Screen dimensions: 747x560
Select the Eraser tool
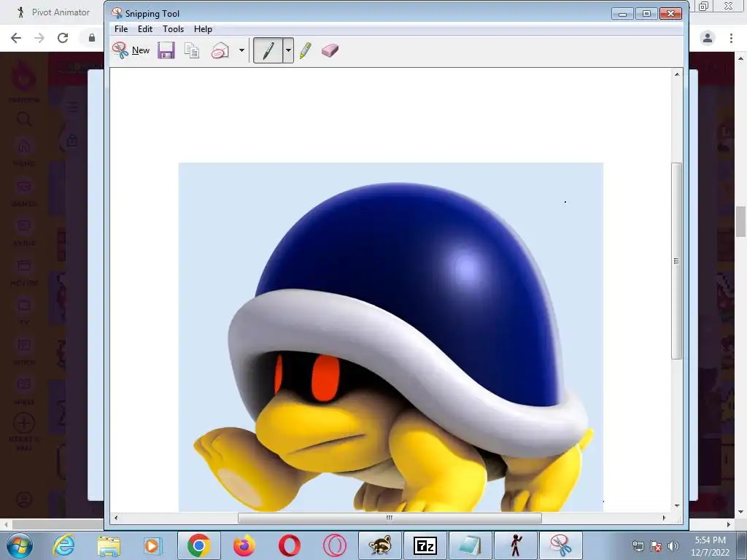(x=330, y=50)
